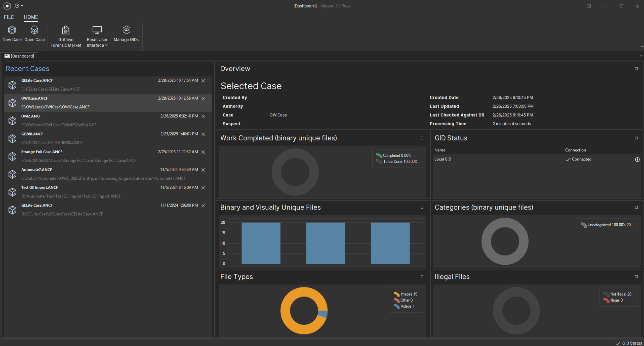Click the Open Case icon

pyautogui.click(x=34, y=30)
